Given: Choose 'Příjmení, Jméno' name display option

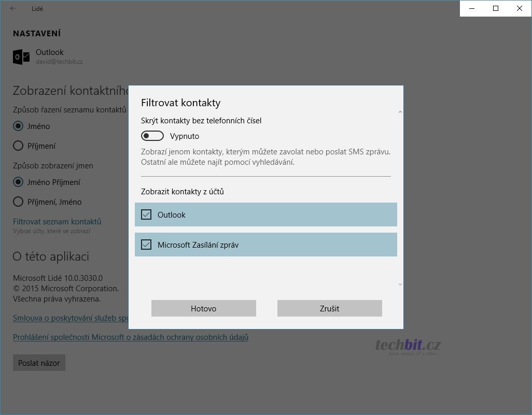Looking at the screenshot, I should 18,202.
